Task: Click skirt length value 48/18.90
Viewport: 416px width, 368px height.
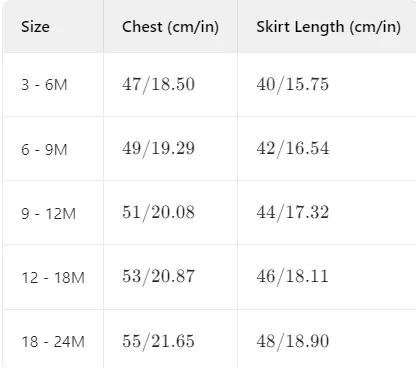Action: pos(293,341)
